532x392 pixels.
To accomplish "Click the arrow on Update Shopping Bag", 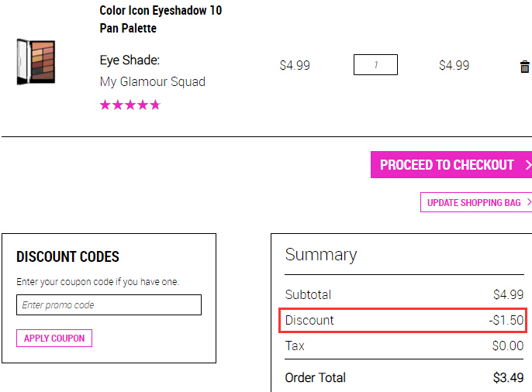I will click(x=529, y=202).
